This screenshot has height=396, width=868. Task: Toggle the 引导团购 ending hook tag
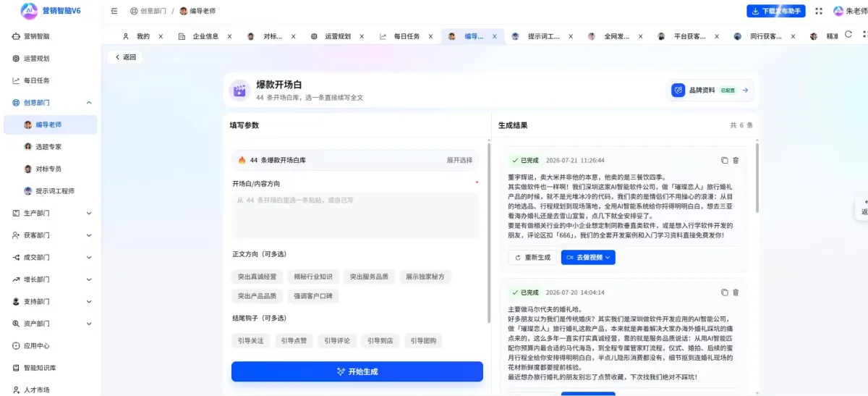coord(423,340)
